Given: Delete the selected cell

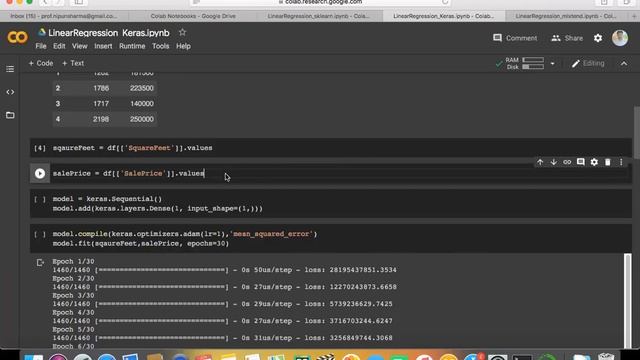Looking at the screenshot, I should tap(607, 162).
